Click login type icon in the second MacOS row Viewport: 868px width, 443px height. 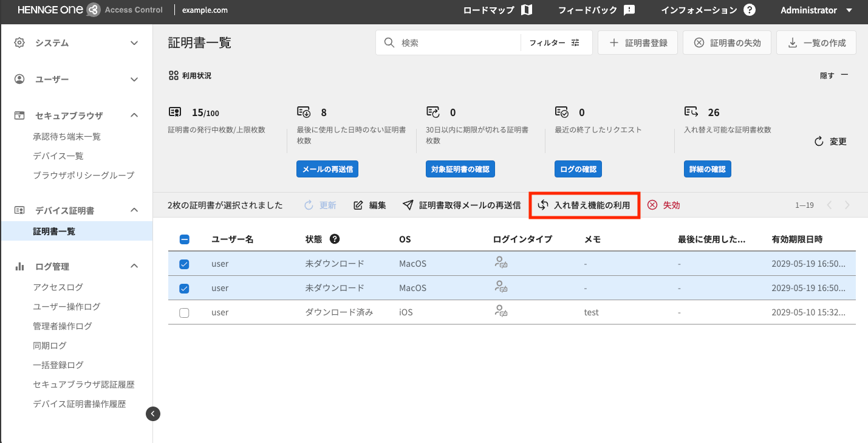pos(501,287)
